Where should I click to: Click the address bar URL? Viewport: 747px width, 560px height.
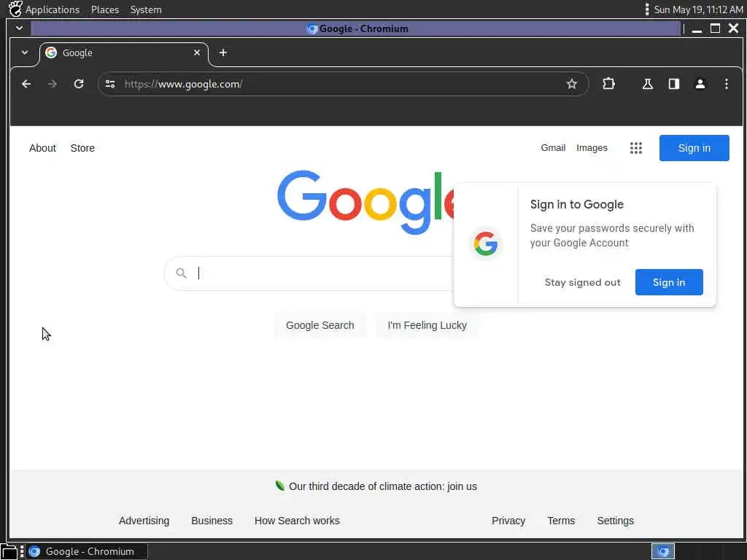point(183,85)
